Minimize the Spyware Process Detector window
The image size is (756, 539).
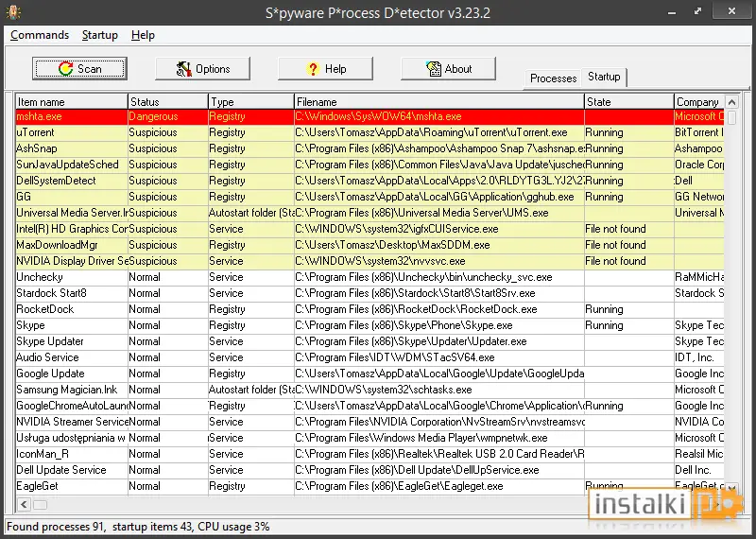(x=672, y=12)
